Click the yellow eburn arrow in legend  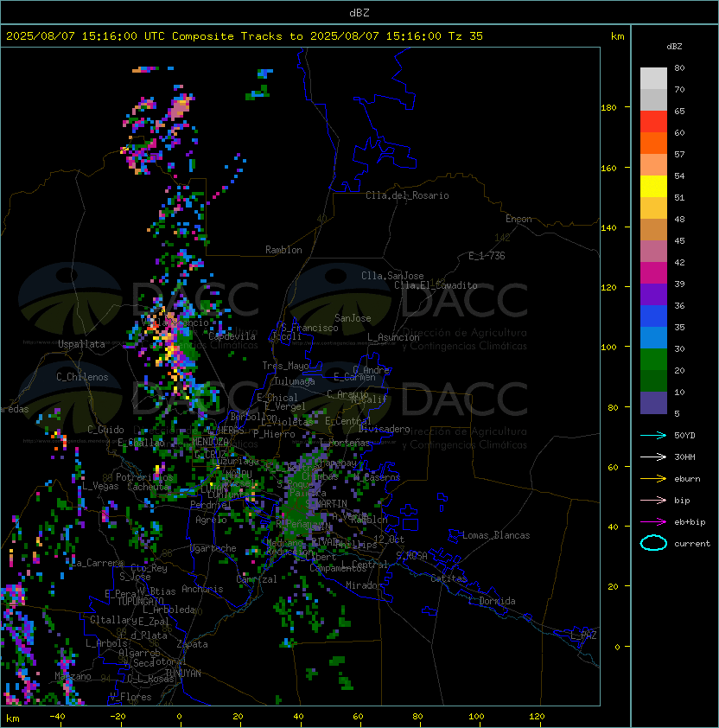point(653,479)
